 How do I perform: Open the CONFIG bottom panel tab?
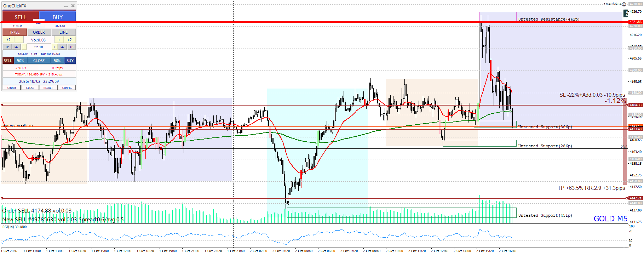pos(67,88)
